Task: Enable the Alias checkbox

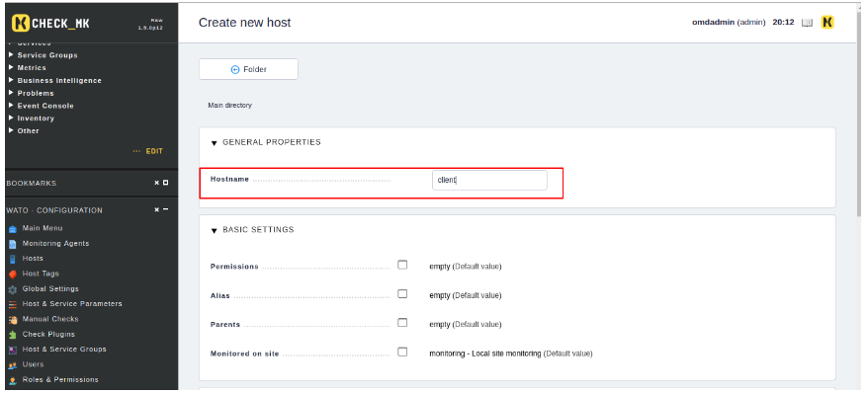Action: coord(402,294)
